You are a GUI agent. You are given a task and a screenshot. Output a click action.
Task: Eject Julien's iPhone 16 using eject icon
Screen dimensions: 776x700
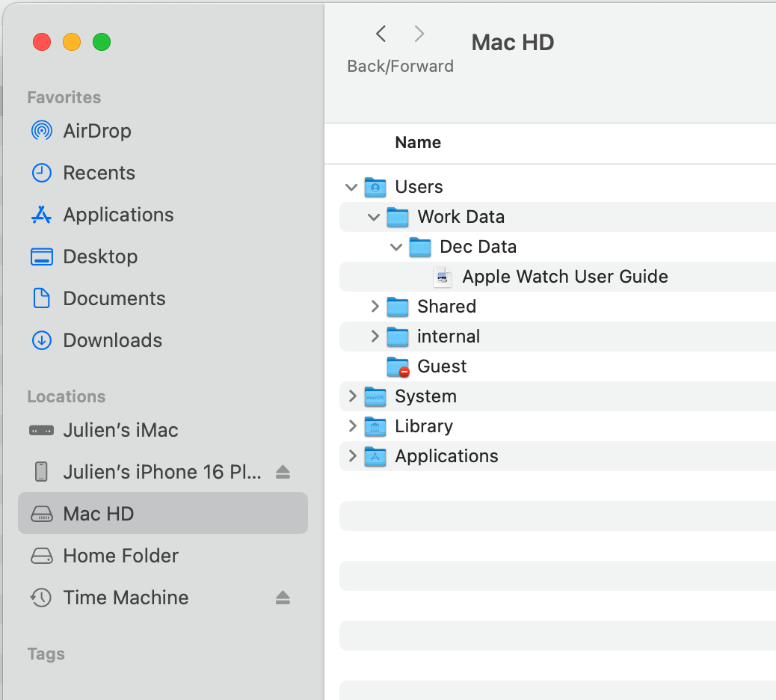coord(283,472)
